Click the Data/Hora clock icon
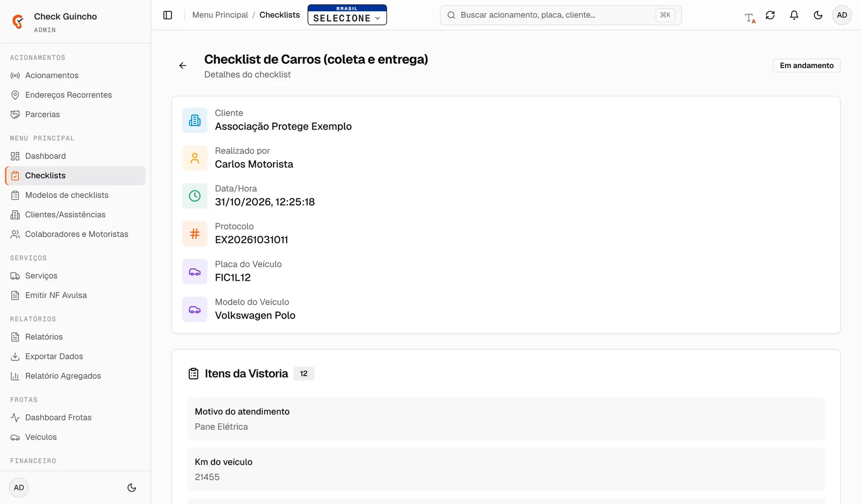861x504 pixels. point(195,196)
